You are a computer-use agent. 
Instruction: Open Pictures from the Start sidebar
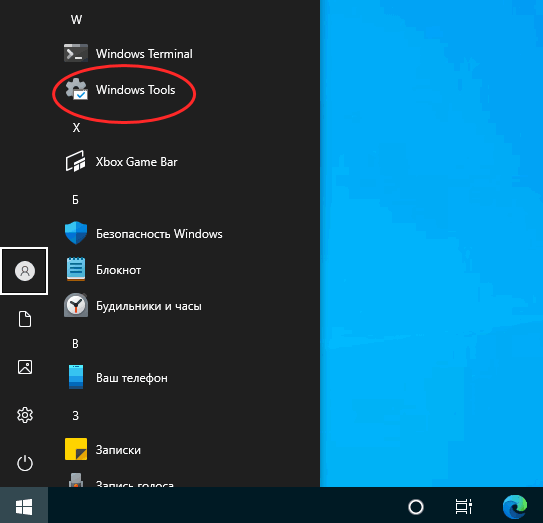[25, 367]
